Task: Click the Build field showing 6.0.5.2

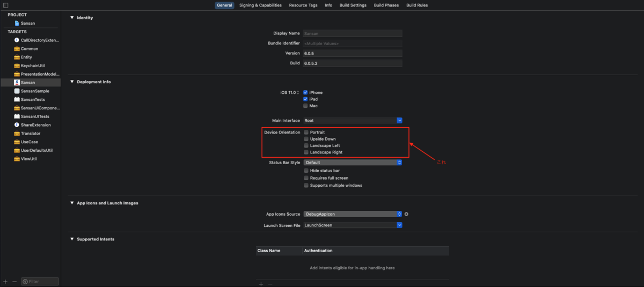Action: [353, 63]
